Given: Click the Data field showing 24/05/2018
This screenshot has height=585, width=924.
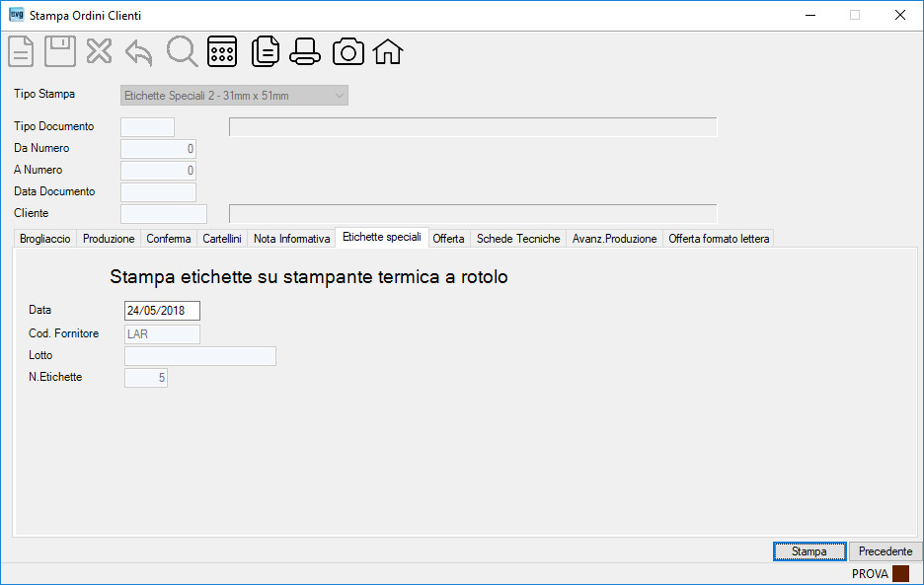Looking at the screenshot, I should tap(162, 311).
